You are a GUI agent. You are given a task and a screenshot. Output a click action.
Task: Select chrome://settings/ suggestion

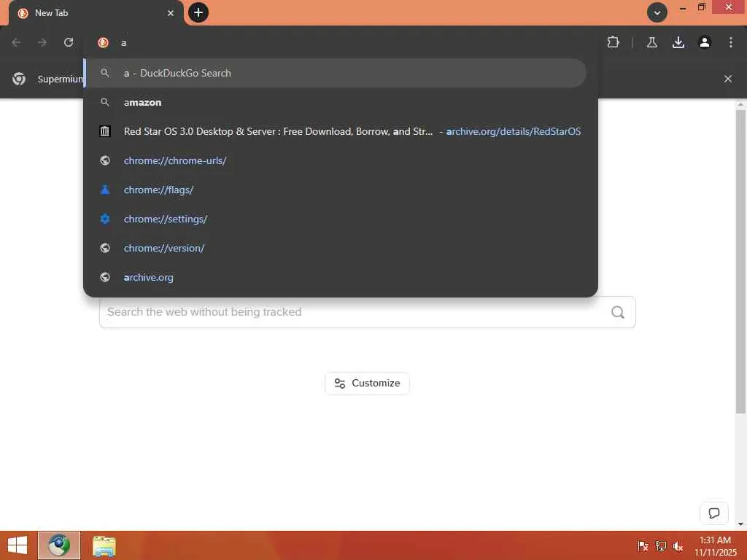pyautogui.click(x=336, y=219)
